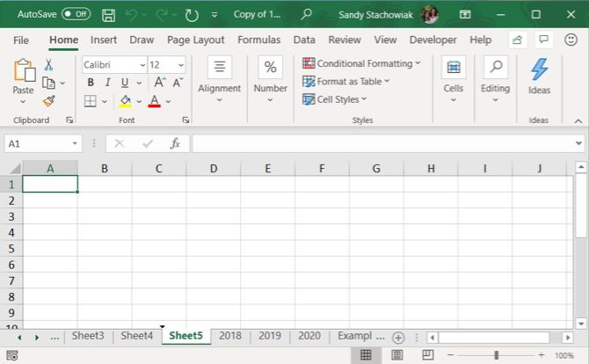Screen dimensions: 589x364
Task: Zoom in with the plus button
Action: pyautogui.click(x=541, y=355)
